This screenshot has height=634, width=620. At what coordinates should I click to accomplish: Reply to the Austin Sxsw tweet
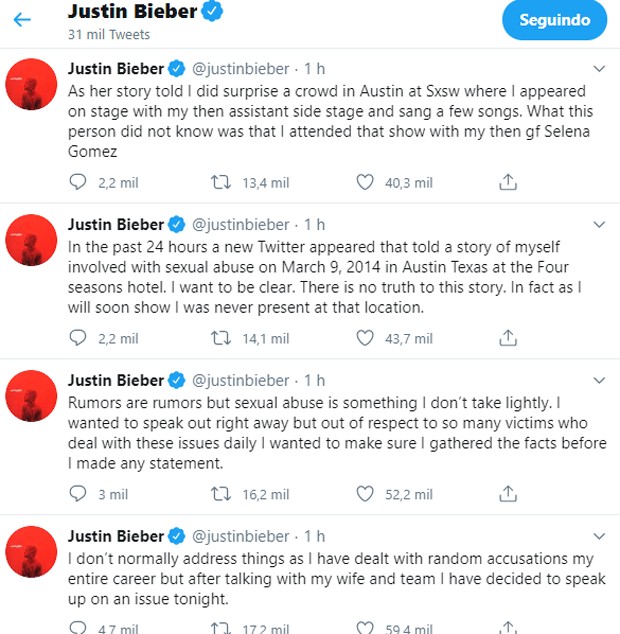pyautogui.click(x=78, y=182)
